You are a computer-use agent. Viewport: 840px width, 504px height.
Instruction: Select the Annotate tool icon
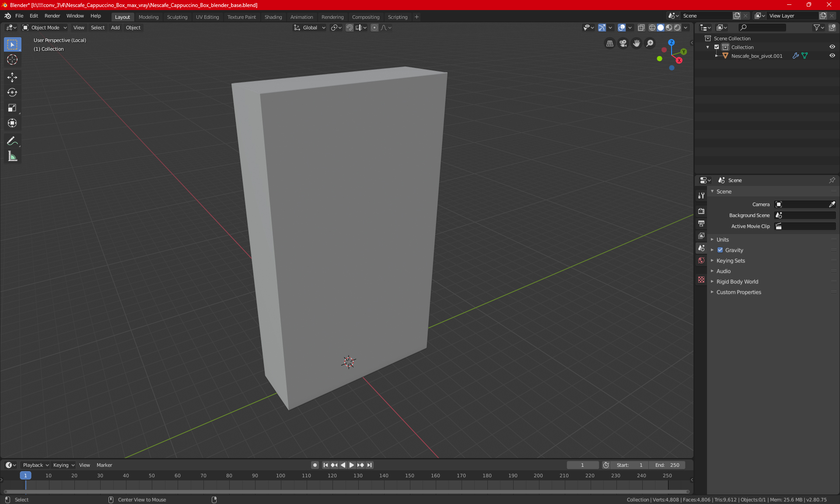tap(12, 141)
